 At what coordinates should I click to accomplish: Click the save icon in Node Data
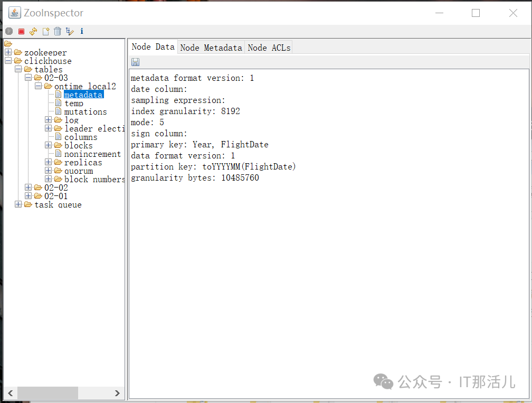[135, 62]
